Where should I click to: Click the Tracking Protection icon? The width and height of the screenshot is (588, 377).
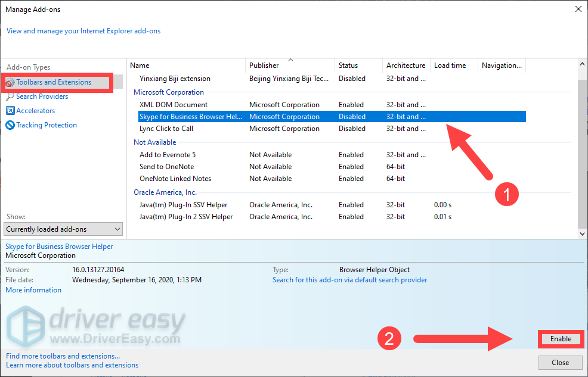[10, 125]
